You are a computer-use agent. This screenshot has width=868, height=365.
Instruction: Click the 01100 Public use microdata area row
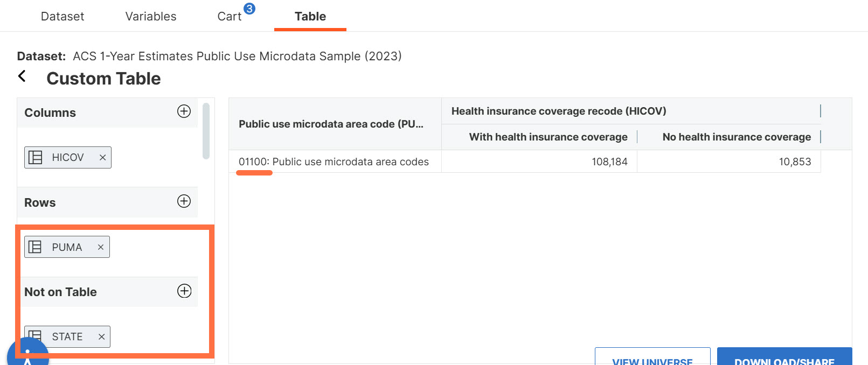525,162
